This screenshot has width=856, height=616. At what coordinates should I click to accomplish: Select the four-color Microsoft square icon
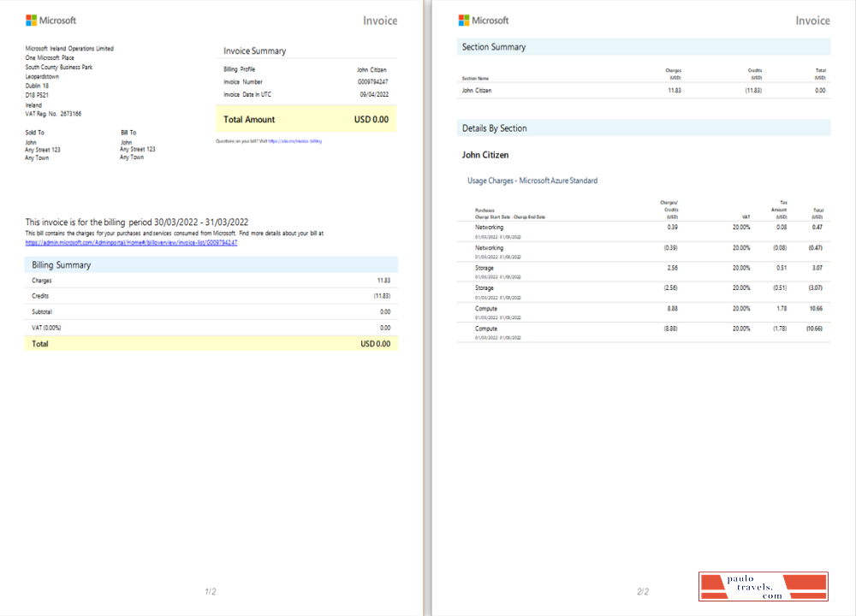tap(33, 19)
